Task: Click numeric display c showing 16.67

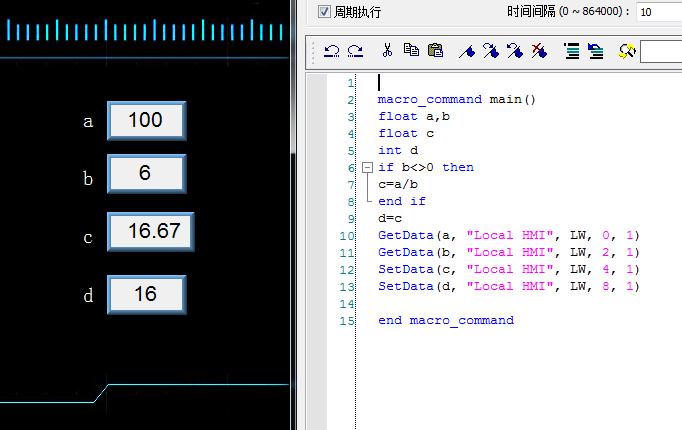Action: [x=151, y=232]
